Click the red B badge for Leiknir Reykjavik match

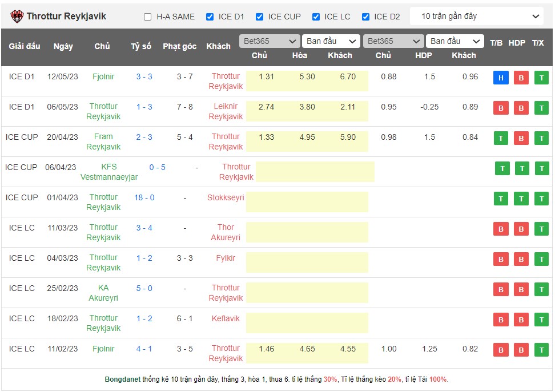click(501, 107)
